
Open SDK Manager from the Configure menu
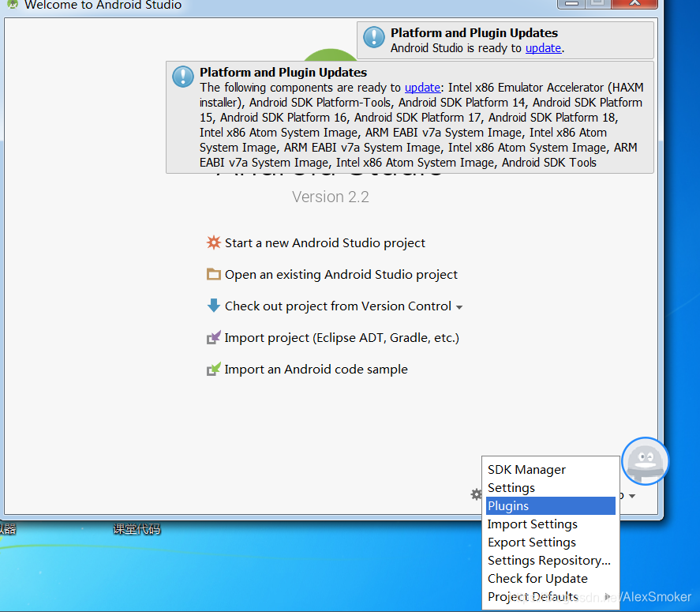550,470
